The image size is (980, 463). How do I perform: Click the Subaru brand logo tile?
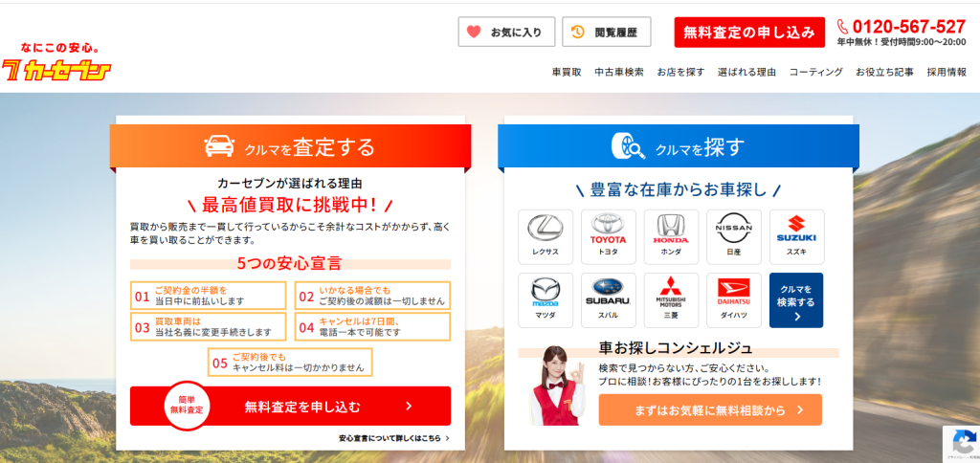pos(608,299)
